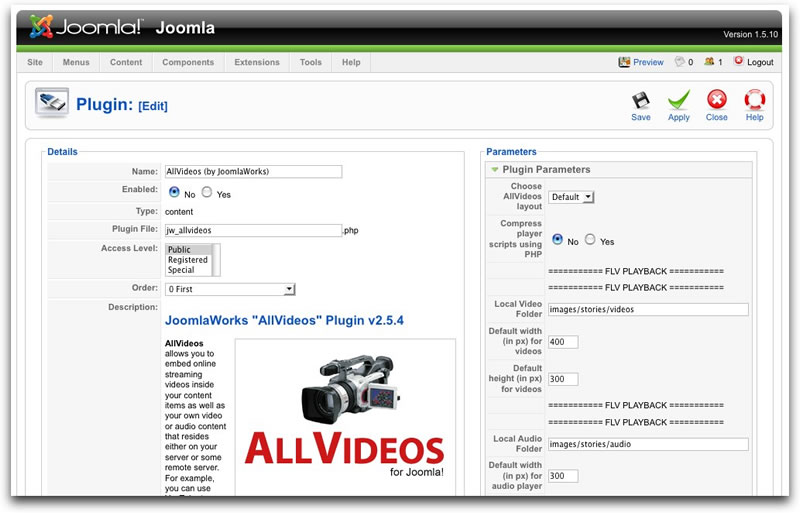Click the audio player width field

tap(563, 476)
